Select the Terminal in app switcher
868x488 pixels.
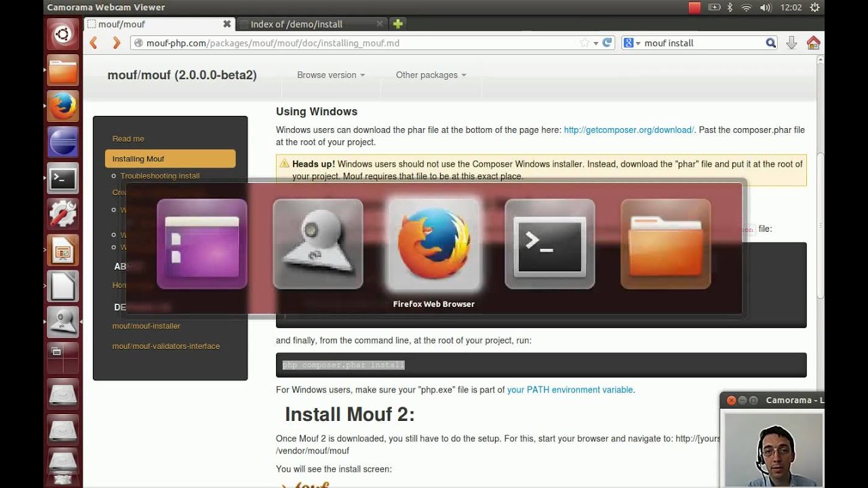(x=550, y=244)
